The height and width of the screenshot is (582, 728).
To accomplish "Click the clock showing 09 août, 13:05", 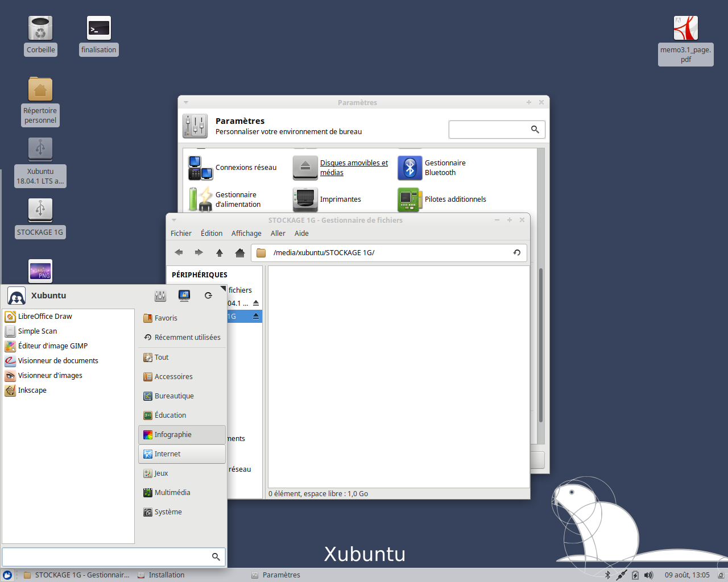I will tap(687, 575).
